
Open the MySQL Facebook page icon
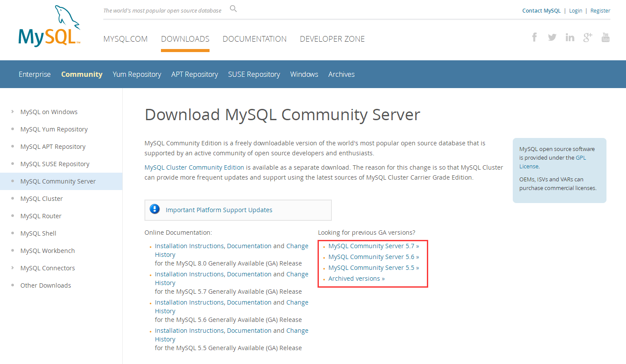click(534, 37)
